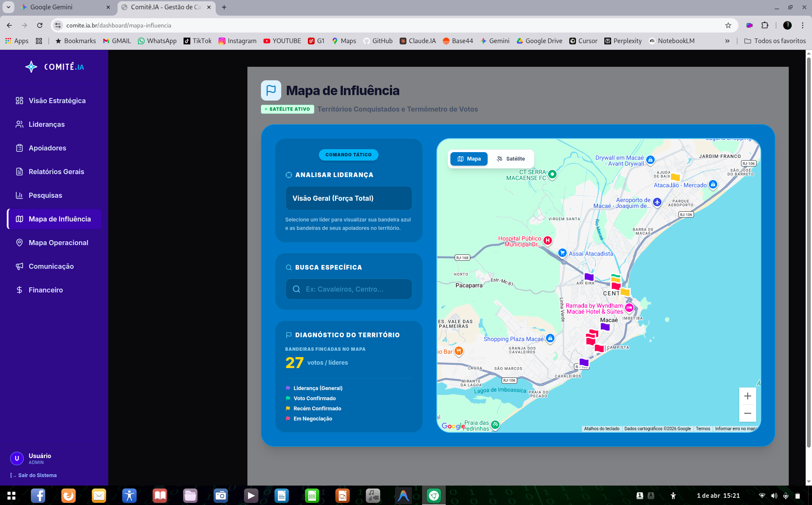Switch the map to Satélite view
The height and width of the screenshot is (505, 812).
click(x=511, y=158)
